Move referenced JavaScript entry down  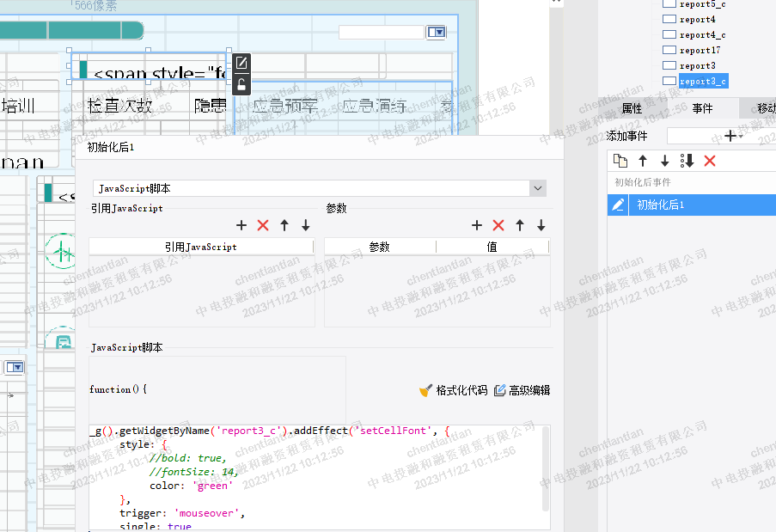[306, 226]
